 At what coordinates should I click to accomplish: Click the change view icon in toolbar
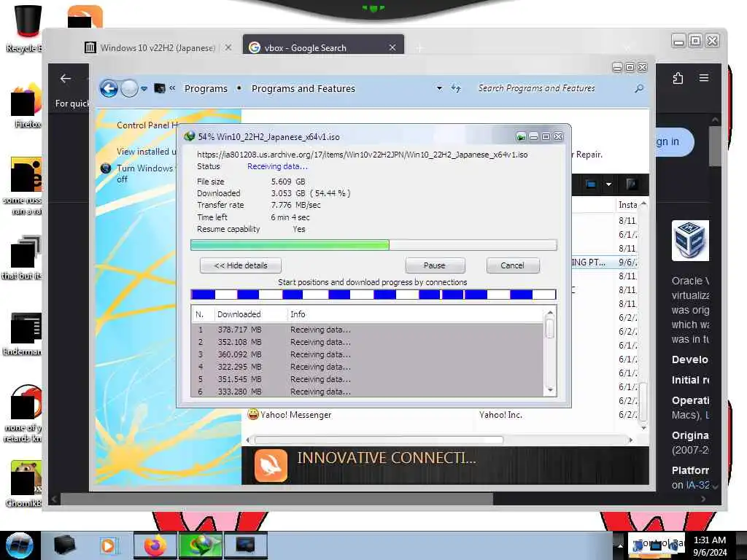tap(591, 184)
